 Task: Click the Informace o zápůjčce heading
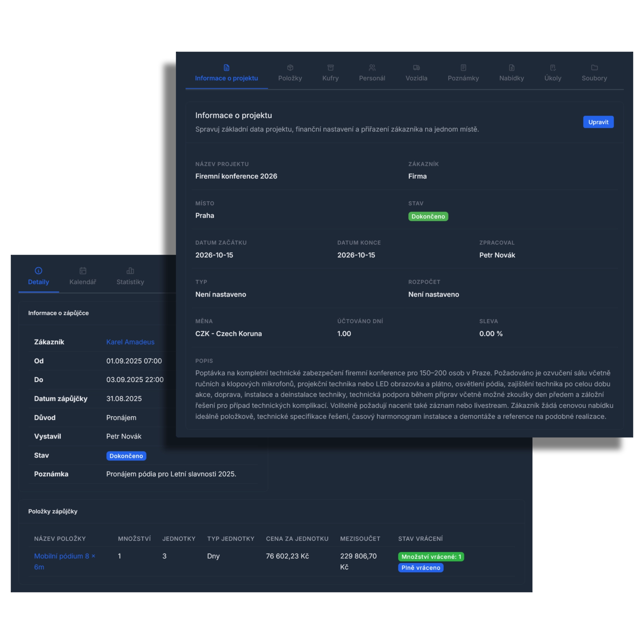[x=58, y=313]
